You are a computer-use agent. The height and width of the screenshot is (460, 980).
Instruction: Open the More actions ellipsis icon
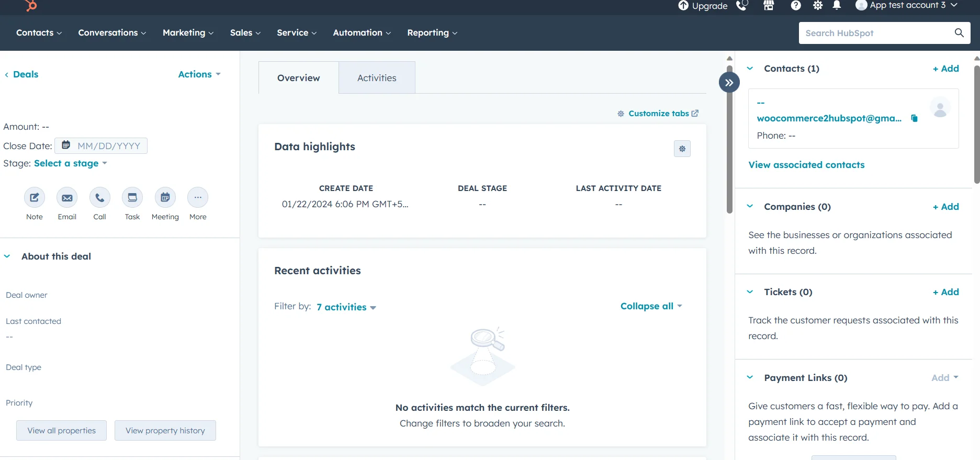pyautogui.click(x=198, y=197)
